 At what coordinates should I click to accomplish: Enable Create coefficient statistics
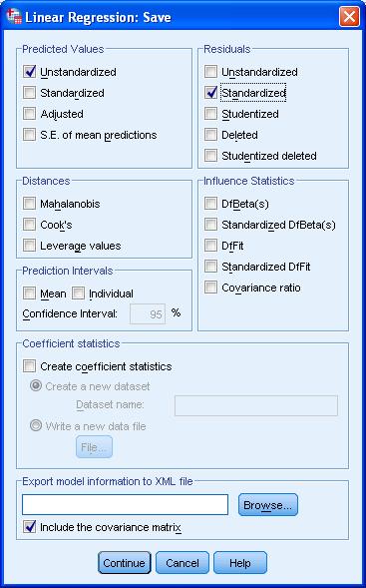click(x=29, y=365)
